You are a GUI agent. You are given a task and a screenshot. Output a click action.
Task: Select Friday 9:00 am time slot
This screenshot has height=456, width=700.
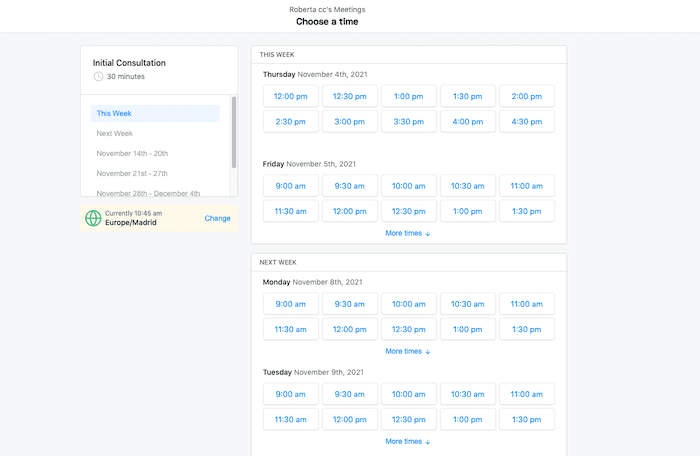tap(291, 186)
